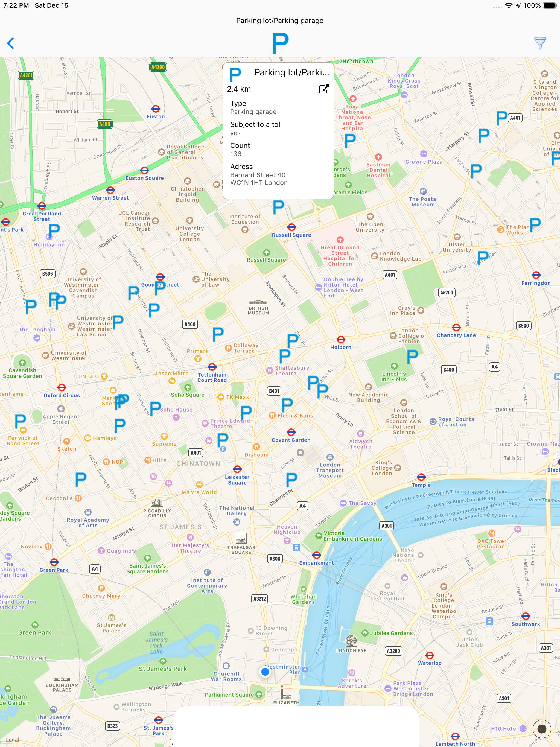The image size is (560, 747).
Task: Tap parking marker near Bruton St
Action: point(80,479)
